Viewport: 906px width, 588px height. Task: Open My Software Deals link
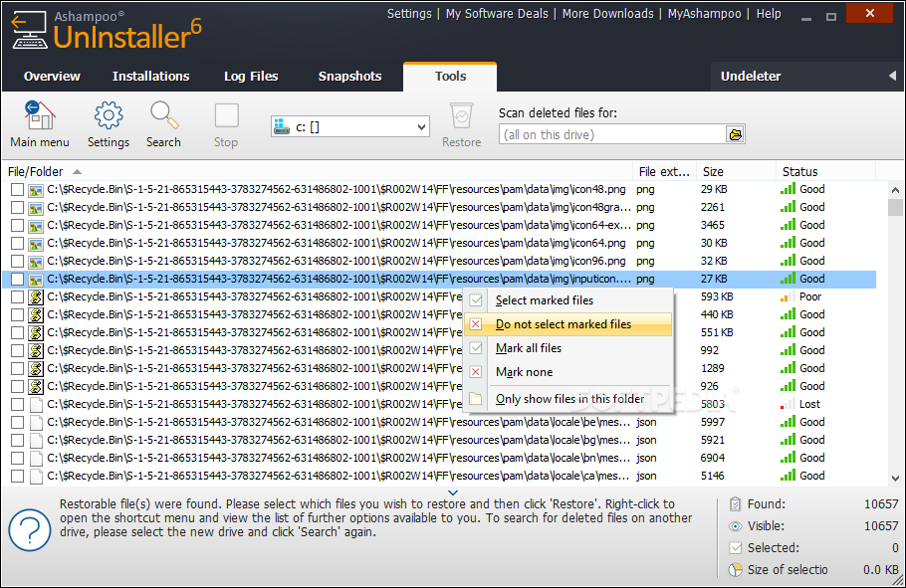[497, 14]
